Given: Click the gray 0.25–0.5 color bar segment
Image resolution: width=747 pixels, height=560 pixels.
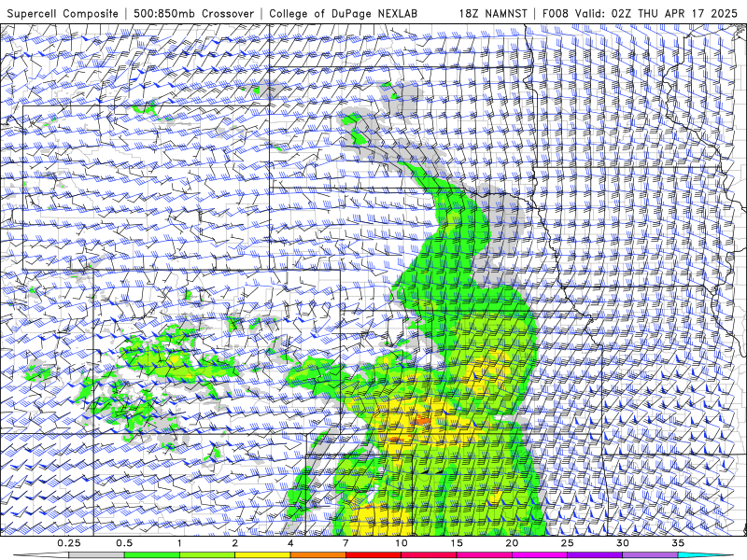Looking at the screenshot, I should (x=96, y=555).
